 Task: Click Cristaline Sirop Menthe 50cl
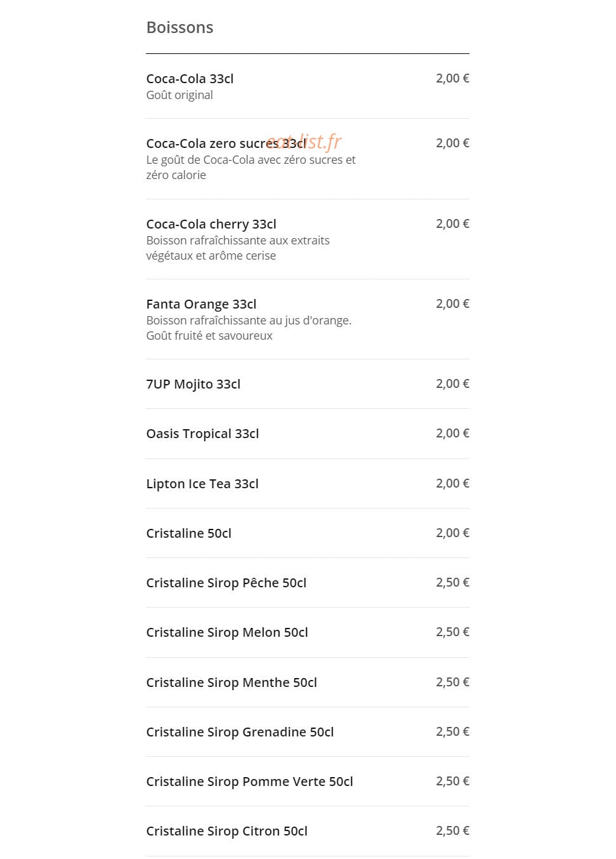308,683
